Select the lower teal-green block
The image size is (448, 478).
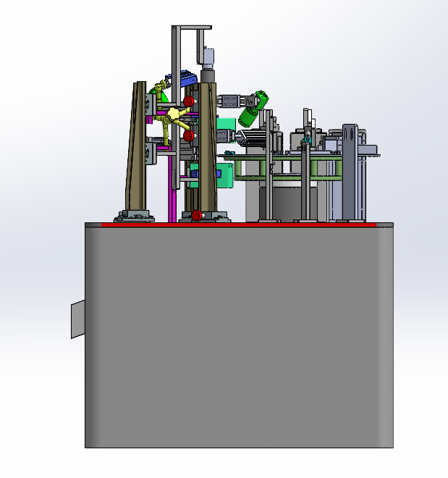point(225,175)
